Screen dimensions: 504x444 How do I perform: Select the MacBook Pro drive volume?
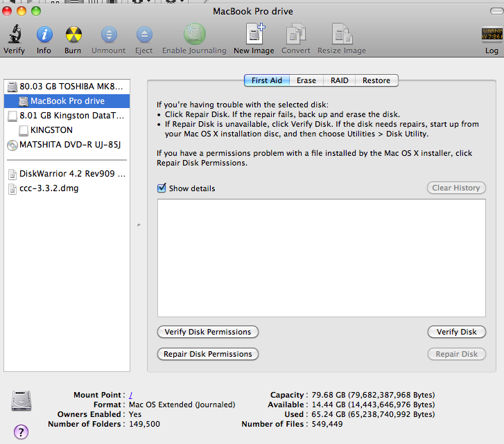[67, 101]
